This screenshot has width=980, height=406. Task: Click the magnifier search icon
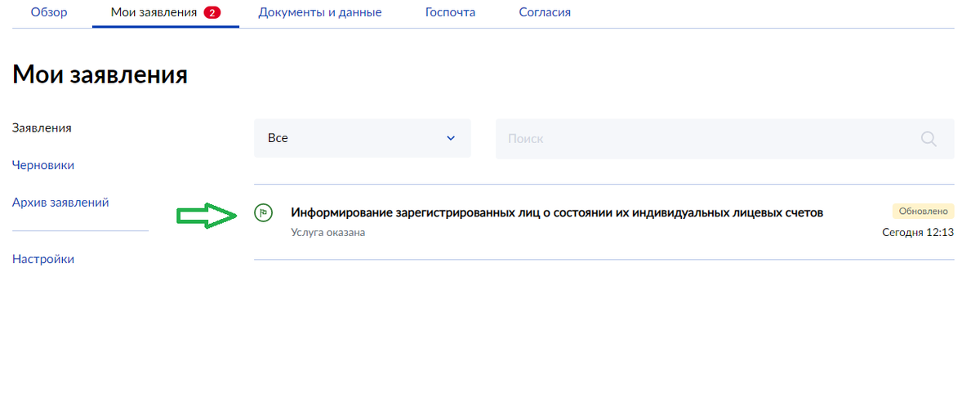[929, 139]
